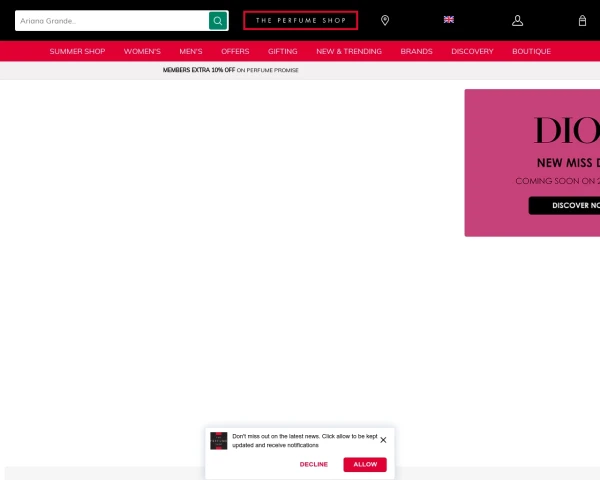Open the Gifting menu
Image resolution: width=600 pixels, height=480 pixels.
[x=282, y=51]
